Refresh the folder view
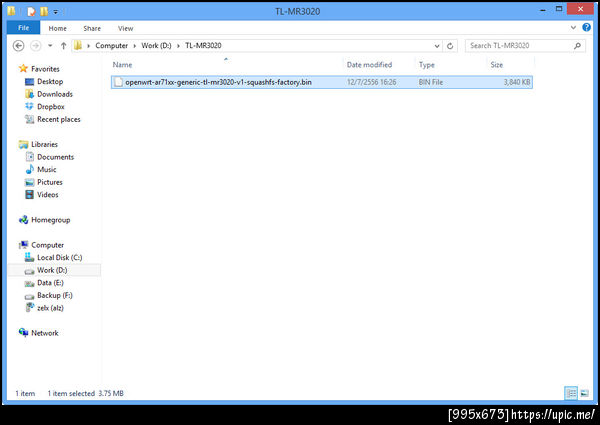This screenshot has width=600, height=425. click(x=450, y=46)
